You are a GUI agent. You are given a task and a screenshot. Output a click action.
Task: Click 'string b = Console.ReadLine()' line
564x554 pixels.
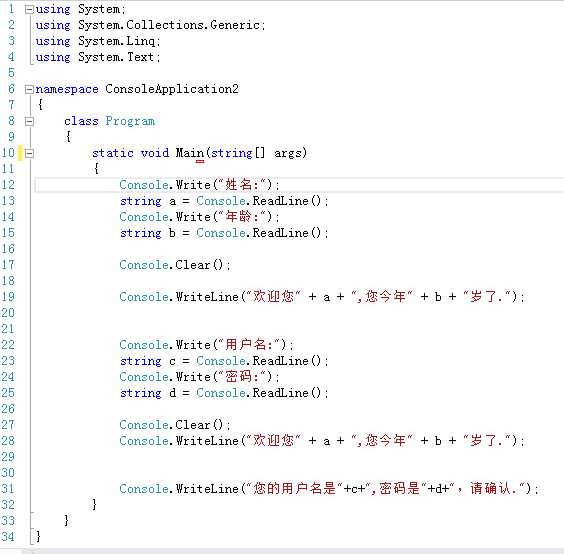point(224,233)
